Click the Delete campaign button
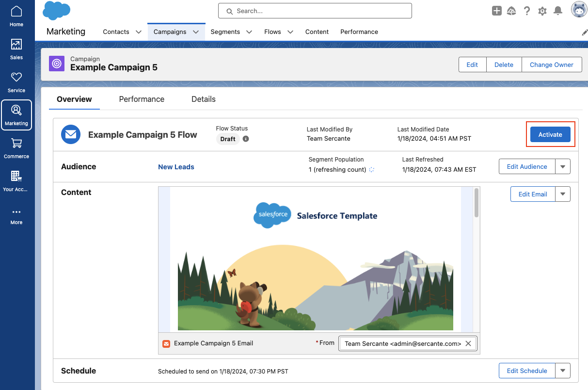 coord(504,65)
